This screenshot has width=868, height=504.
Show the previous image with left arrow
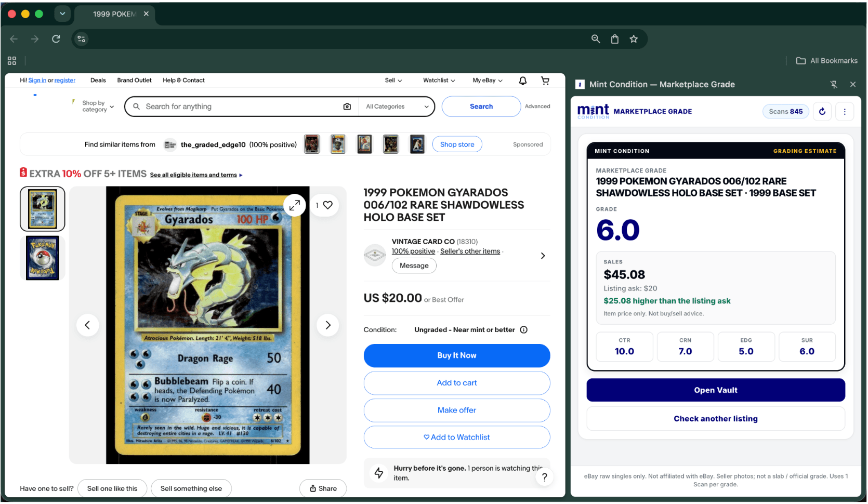(87, 325)
